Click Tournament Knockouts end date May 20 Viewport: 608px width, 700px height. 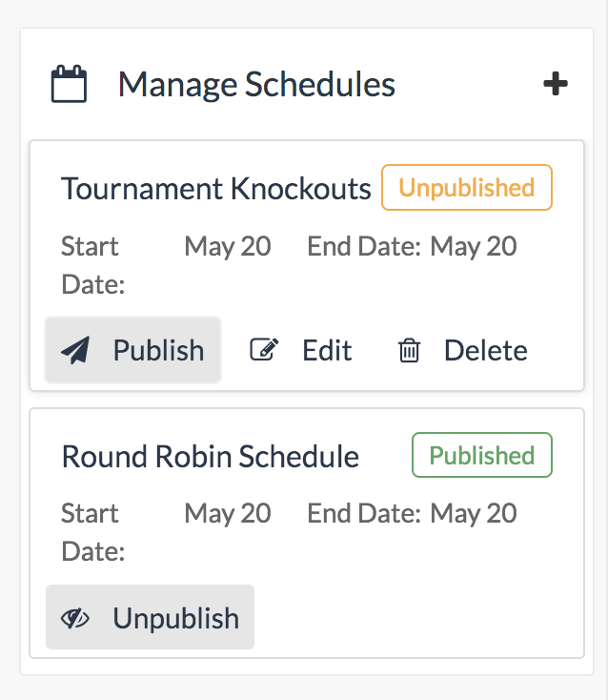coord(474,247)
